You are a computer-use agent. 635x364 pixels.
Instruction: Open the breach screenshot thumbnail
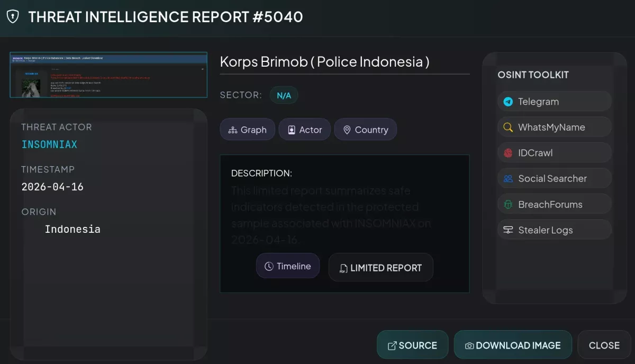point(108,75)
